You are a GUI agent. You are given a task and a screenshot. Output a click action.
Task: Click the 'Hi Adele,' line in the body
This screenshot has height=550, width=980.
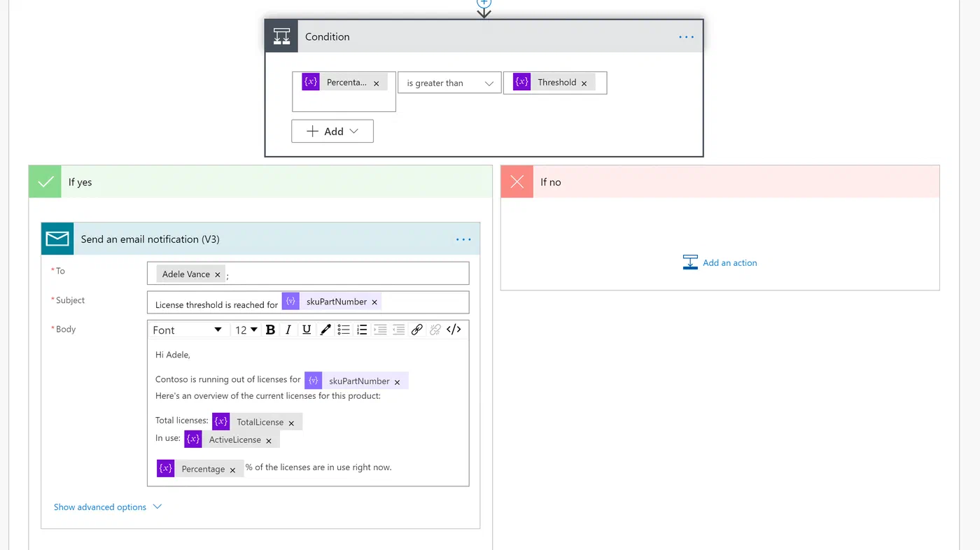coord(173,355)
